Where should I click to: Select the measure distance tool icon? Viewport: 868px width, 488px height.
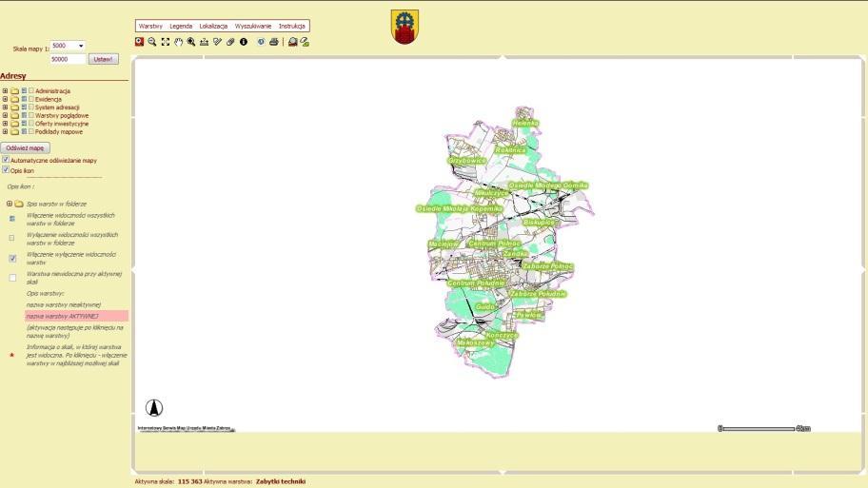tap(205, 42)
